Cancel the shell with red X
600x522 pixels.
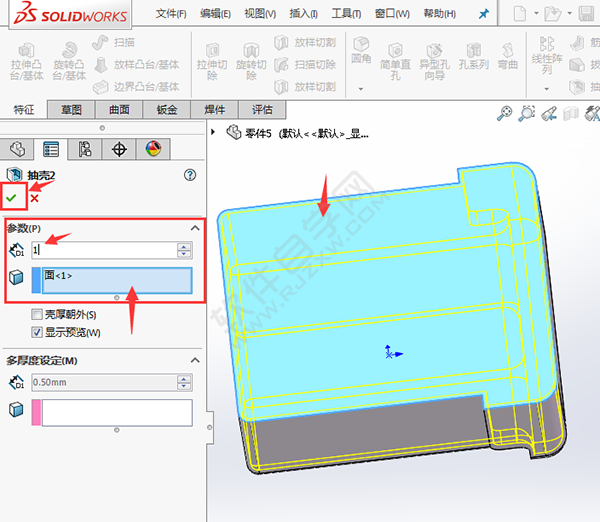click(x=34, y=198)
